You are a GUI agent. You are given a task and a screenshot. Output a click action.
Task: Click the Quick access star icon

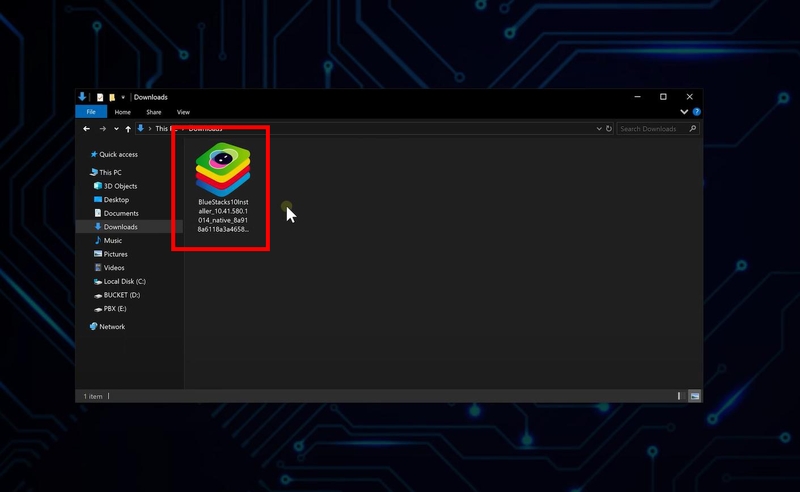tap(94, 154)
